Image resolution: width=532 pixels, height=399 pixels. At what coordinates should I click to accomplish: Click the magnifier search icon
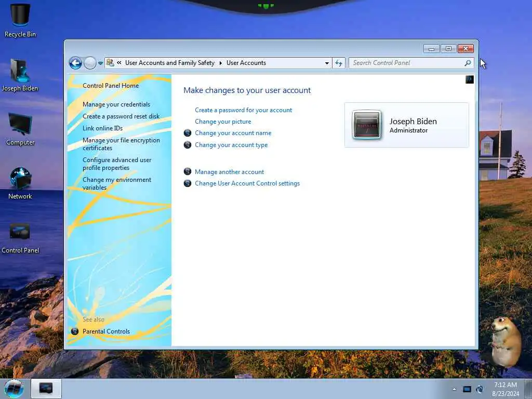click(468, 63)
